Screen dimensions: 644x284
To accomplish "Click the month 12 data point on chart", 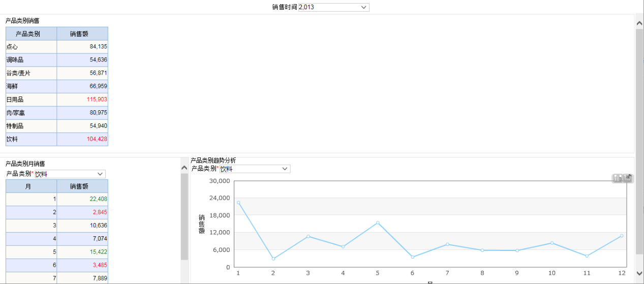I will click(x=622, y=236).
